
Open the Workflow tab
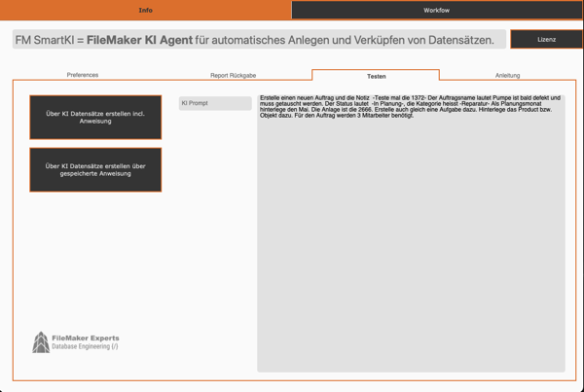pyautogui.click(x=436, y=10)
